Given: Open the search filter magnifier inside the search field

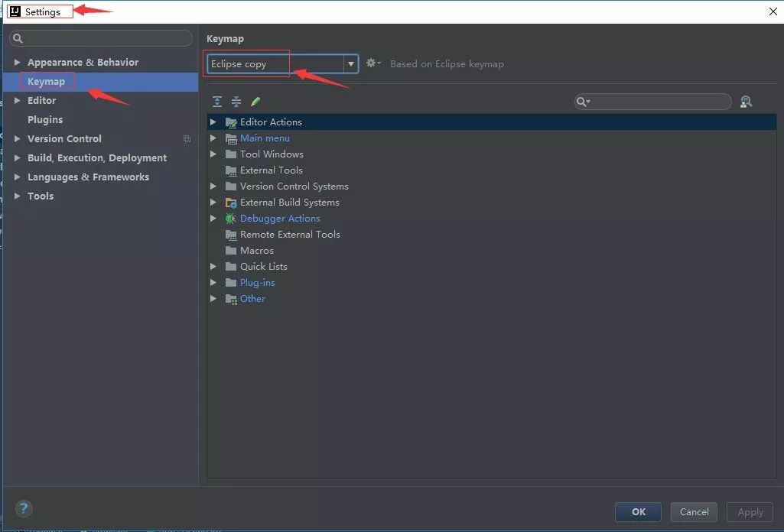Looking at the screenshot, I should 582,101.
